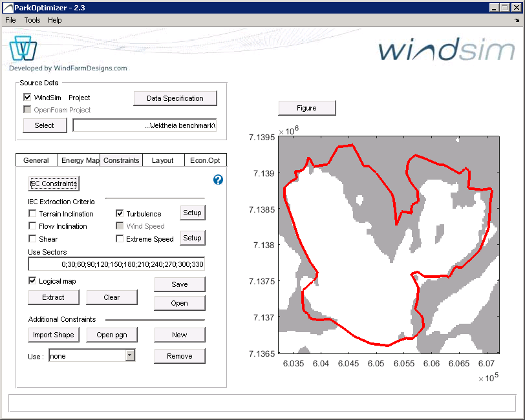Toggle the WindSim Project checkbox

(x=27, y=98)
